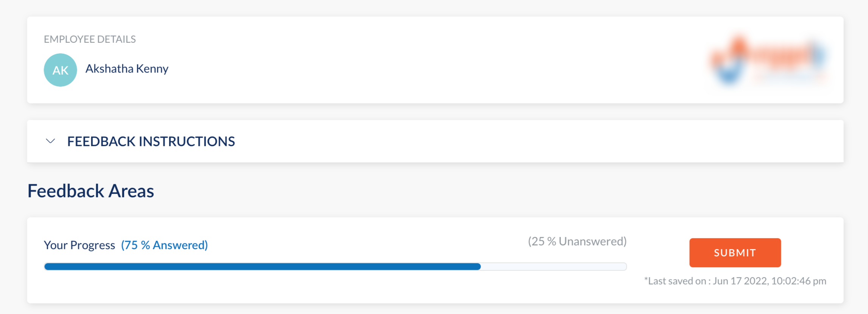Click the Your Progress label
The image size is (868, 314).
pyautogui.click(x=80, y=245)
